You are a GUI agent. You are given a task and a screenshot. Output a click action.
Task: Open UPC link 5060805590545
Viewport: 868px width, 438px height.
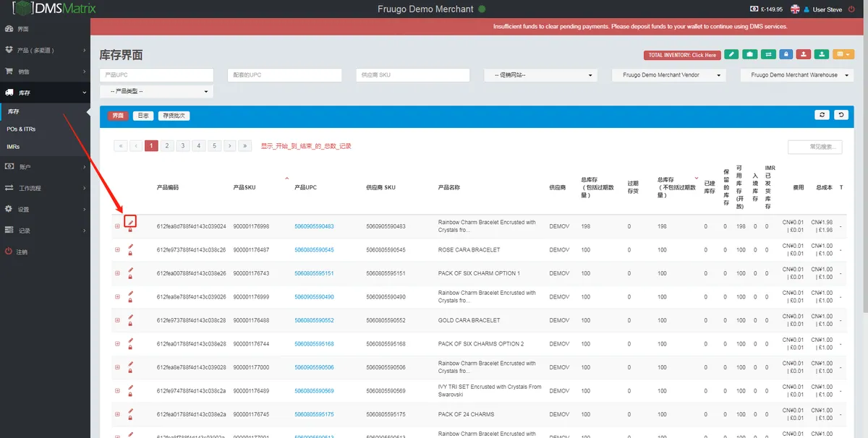[314, 250]
